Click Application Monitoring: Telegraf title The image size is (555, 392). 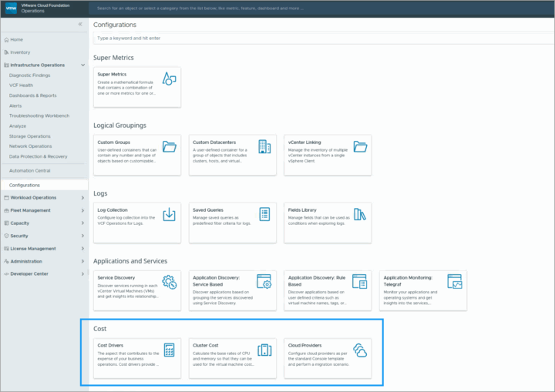coord(408,281)
